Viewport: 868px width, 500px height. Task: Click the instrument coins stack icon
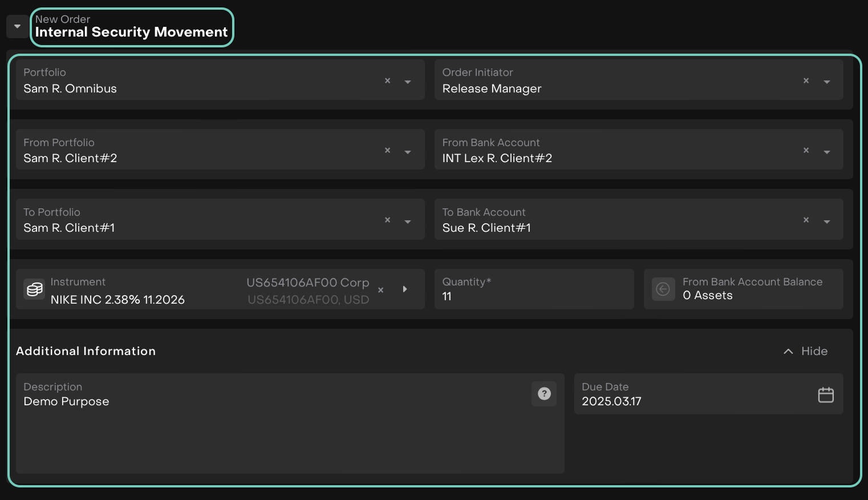34,289
